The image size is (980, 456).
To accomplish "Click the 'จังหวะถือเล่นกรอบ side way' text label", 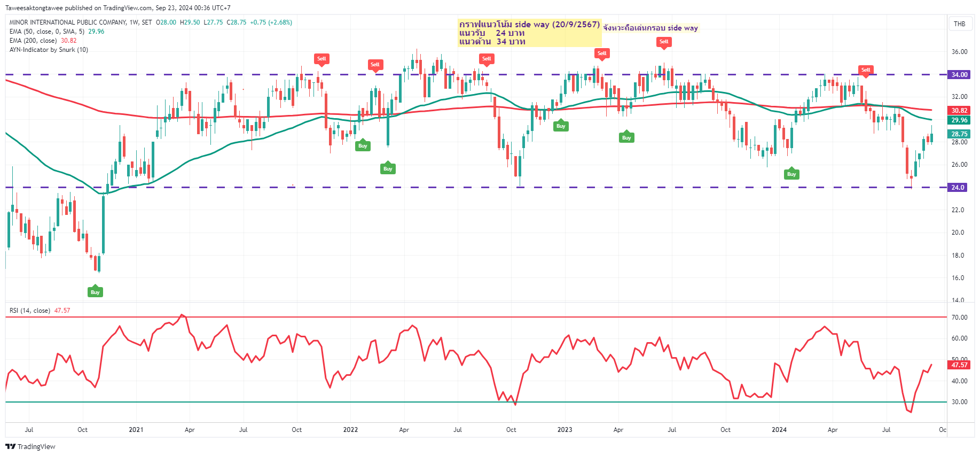I will click(x=650, y=28).
